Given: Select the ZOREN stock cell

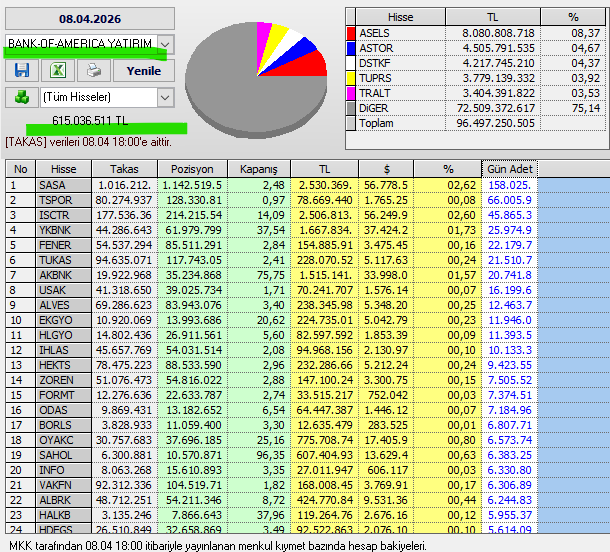Looking at the screenshot, I should click(64, 380).
